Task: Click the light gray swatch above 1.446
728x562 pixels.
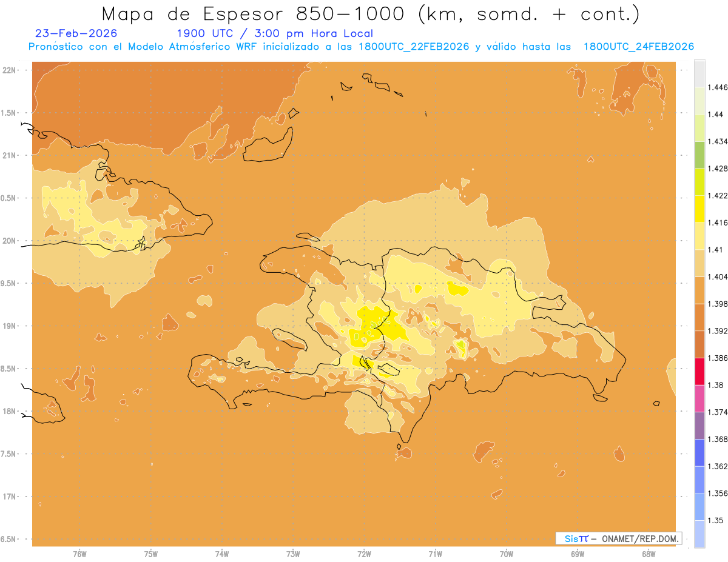Action: (x=699, y=73)
